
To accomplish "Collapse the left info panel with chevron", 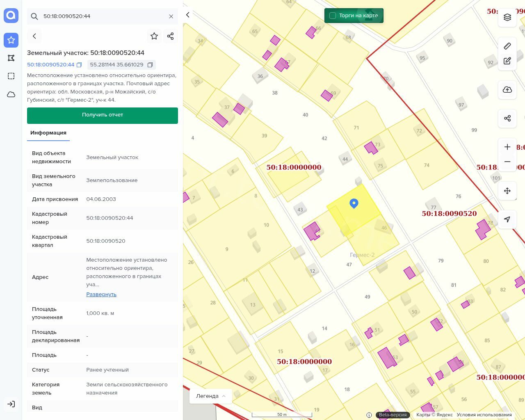I will pos(188,15).
